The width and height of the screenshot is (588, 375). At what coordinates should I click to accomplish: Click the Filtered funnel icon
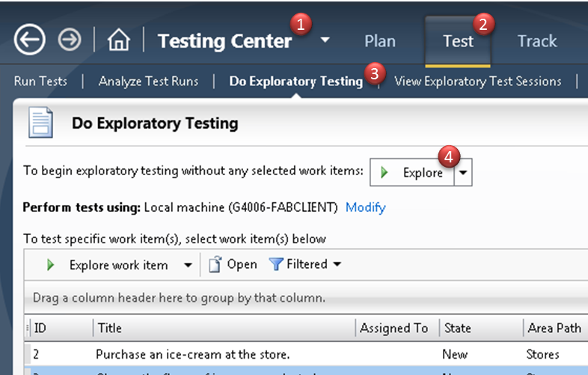(276, 264)
